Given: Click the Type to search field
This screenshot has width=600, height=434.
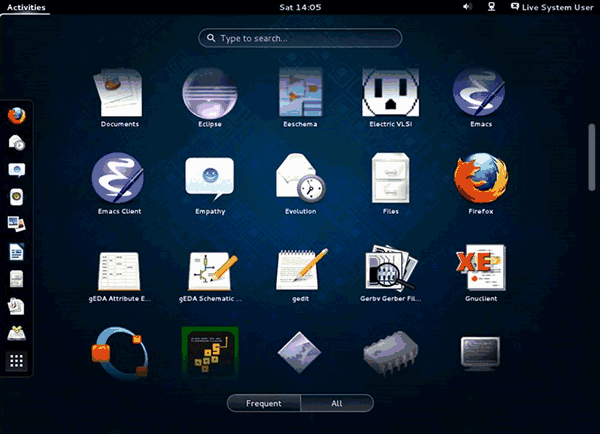Looking at the screenshot, I should (300, 38).
